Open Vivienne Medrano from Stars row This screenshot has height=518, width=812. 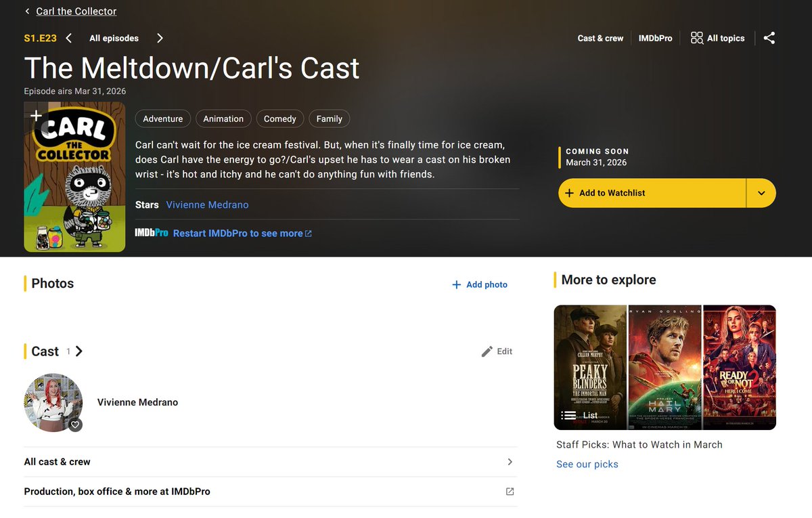pos(207,204)
